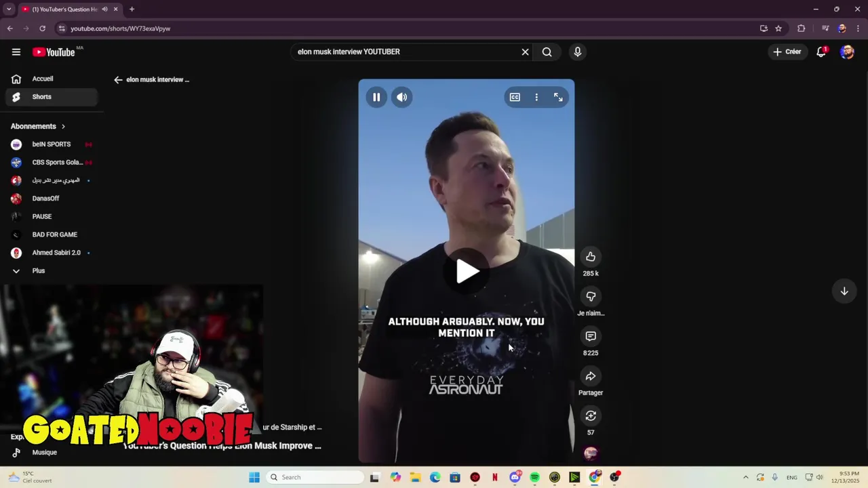The image size is (868, 488).
Task: Open the Ahmed Sabiri 2.0 channel
Action: point(52,253)
